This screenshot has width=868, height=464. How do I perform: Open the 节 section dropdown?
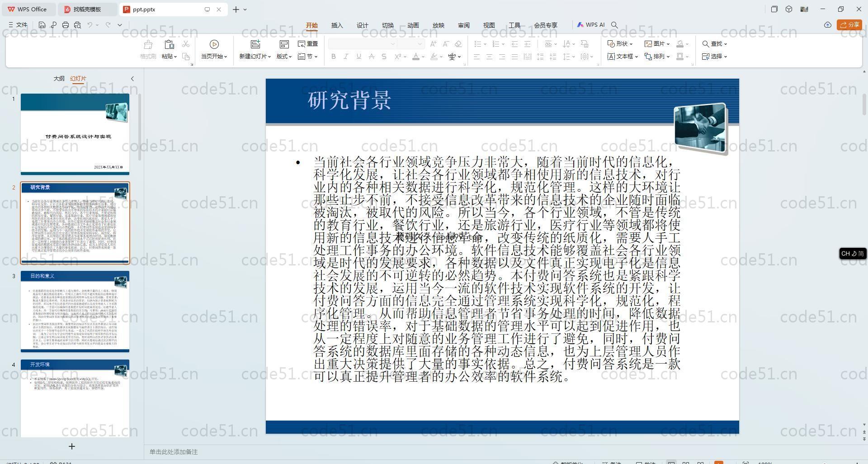coord(308,57)
